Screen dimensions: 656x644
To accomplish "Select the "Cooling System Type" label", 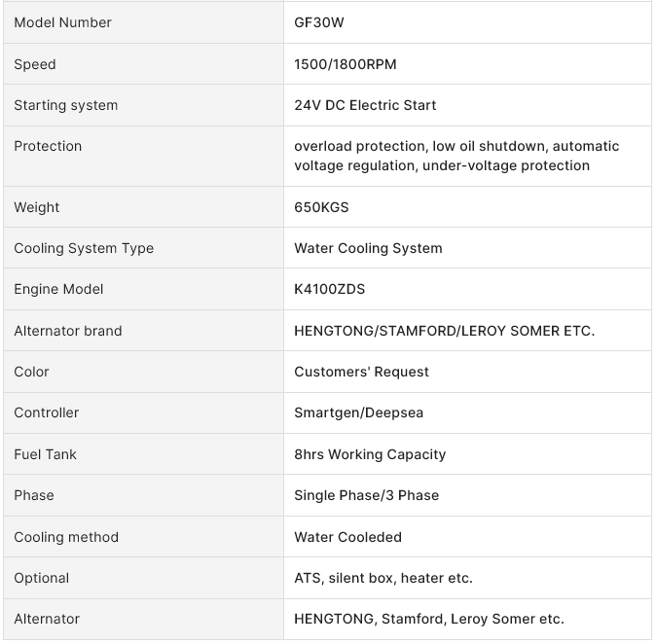I will [84, 248].
